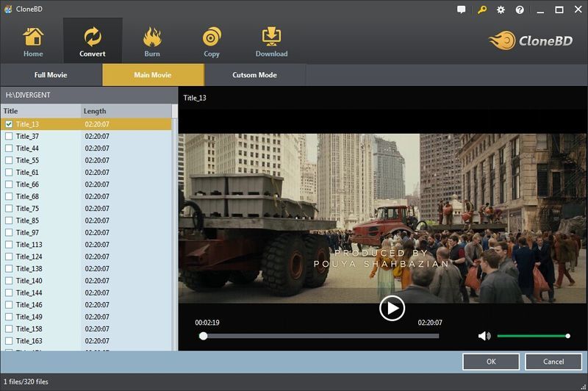Image resolution: width=588 pixels, height=391 pixels.
Task: Sort list by Title column header
Action: click(40, 111)
